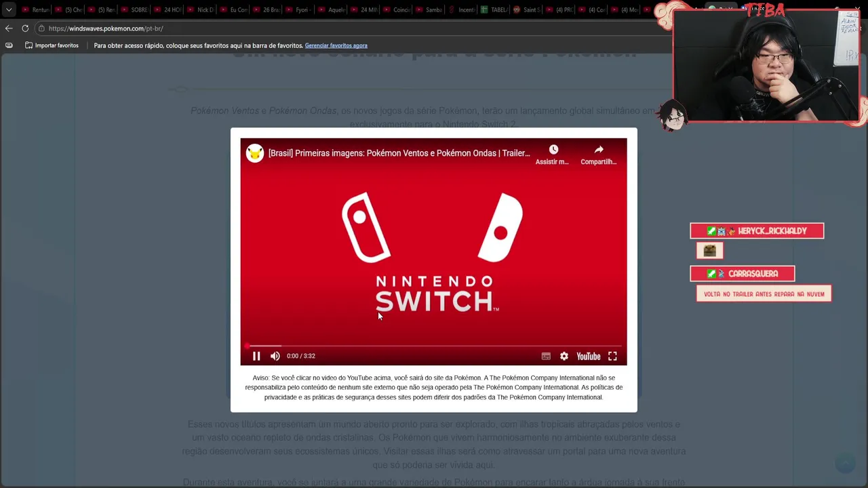Open video title link in player
The height and width of the screenshot is (488, 868).
(x=399, y=153)
